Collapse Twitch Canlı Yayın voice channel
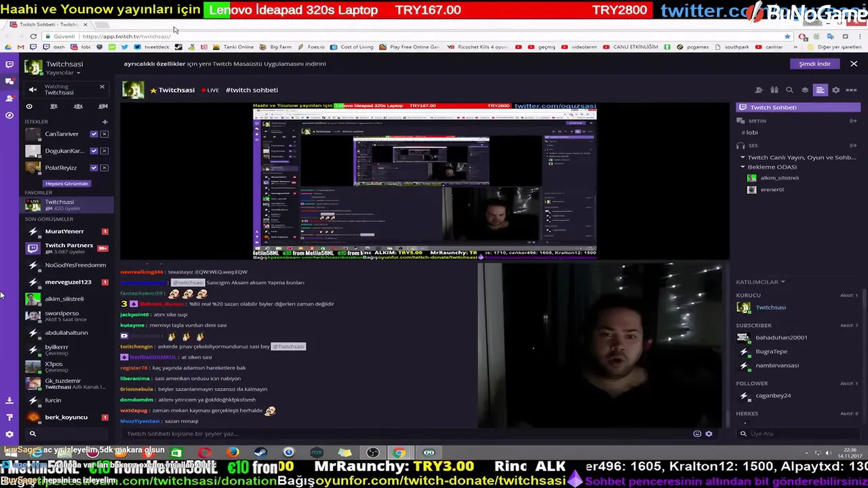Image resolution: width=868 pixels, height=488 pixels. (743, 157)
